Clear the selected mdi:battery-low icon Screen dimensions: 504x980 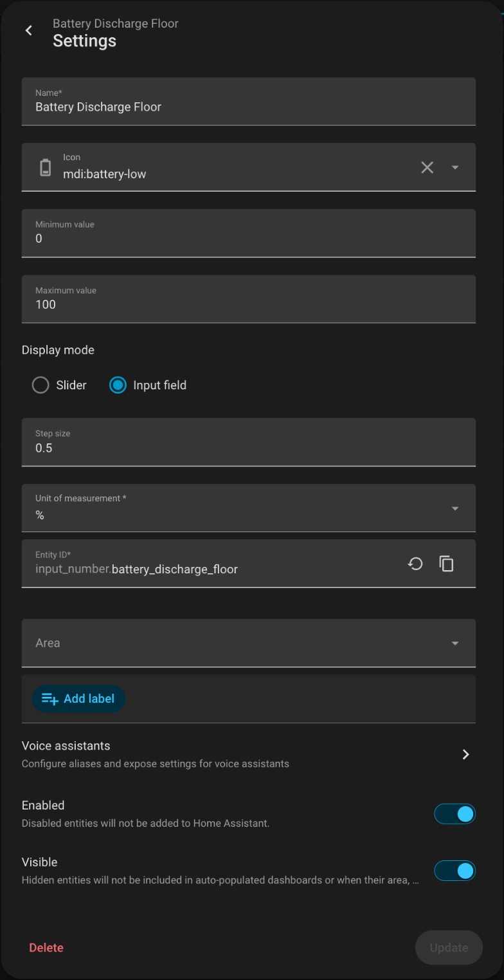coord(428,167)
